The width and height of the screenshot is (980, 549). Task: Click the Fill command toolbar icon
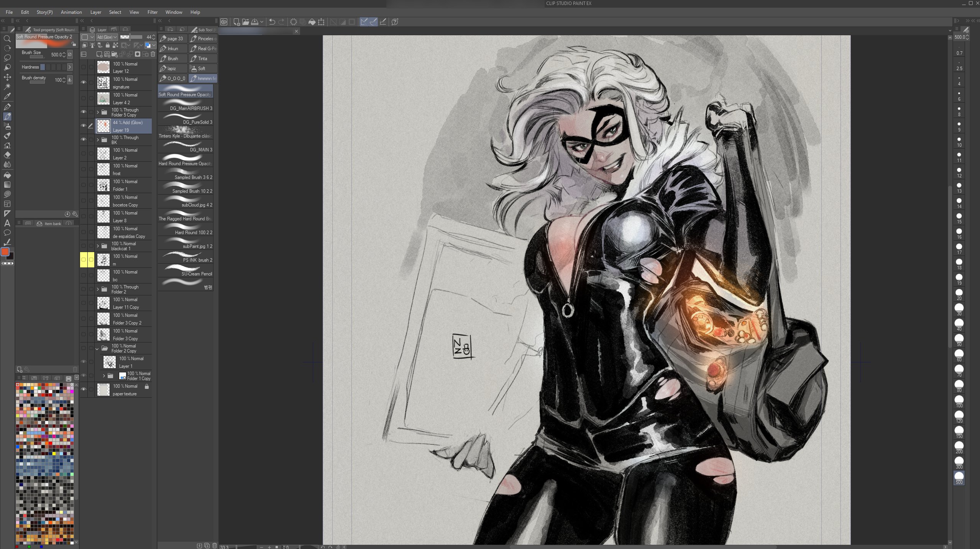[312, 22]
